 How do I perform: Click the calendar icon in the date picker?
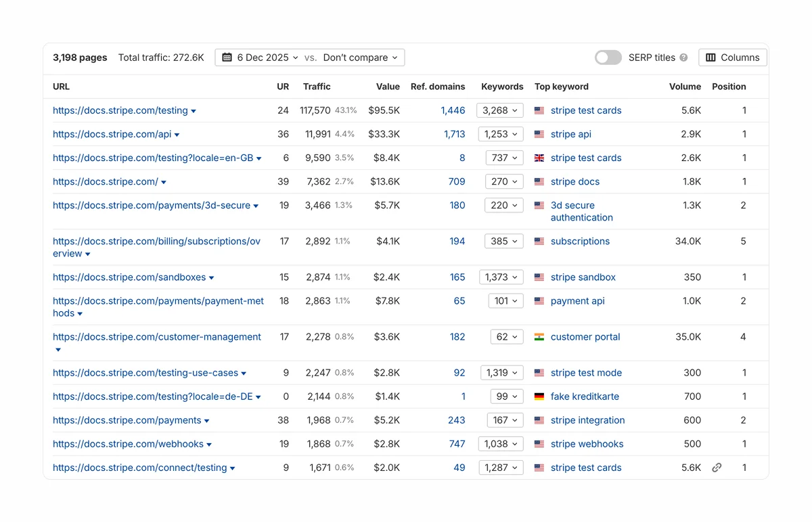pos(227,58)
